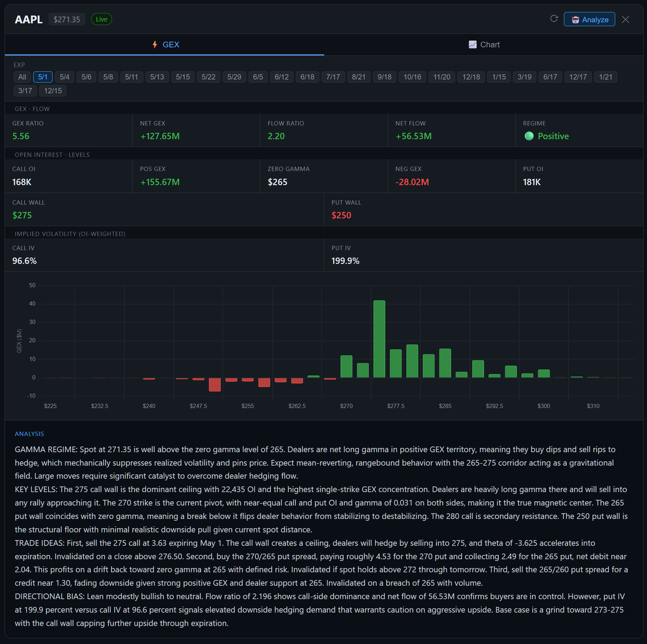The width and height of the screenshot is (647, 644).
Task: Pick the 9/18 expiration chip
Action: point(384,77)
